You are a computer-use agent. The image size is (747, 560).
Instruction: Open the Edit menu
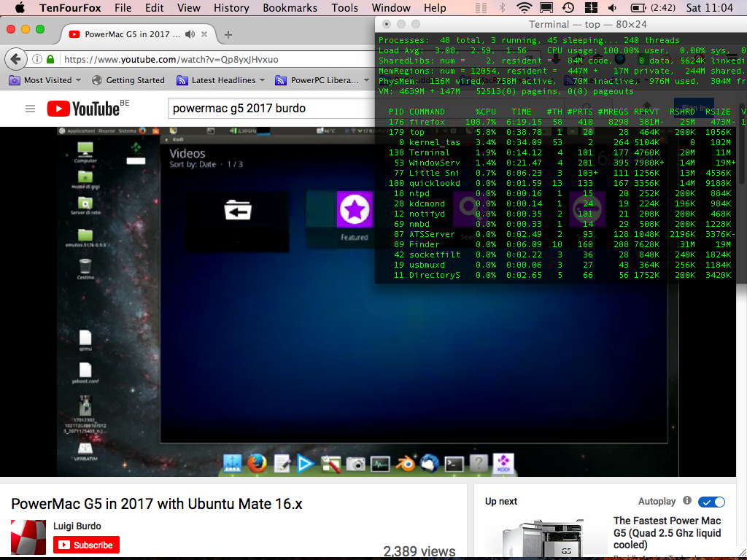pyautogui.click(x=155, y=8)
